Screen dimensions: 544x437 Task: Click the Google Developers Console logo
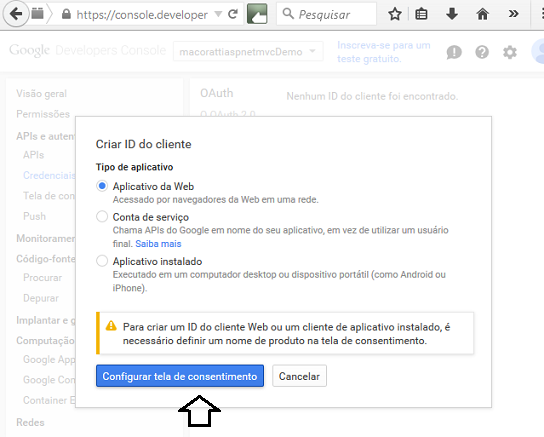coord(87,51)
